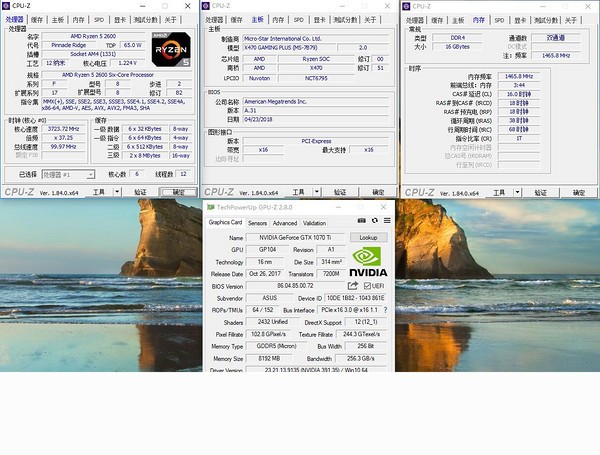Click the NVIDIA logo in GPU-Z

point(368,262)
